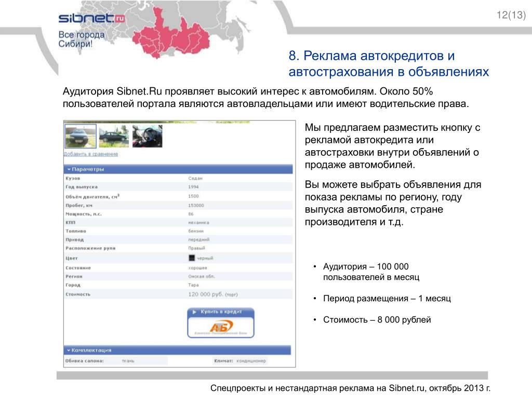Click the 'Цвет' parameter label
Viewport: 532px width, 399px height.
pos(72,258)
